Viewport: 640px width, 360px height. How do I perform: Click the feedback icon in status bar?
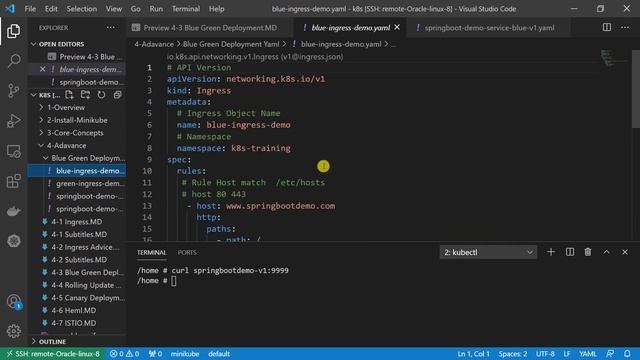tap(610, 354)
